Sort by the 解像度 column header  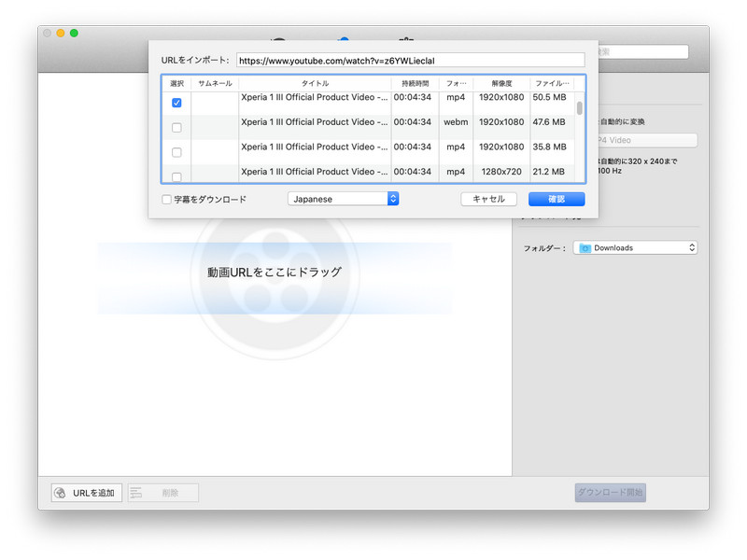(x=501, y=83)
